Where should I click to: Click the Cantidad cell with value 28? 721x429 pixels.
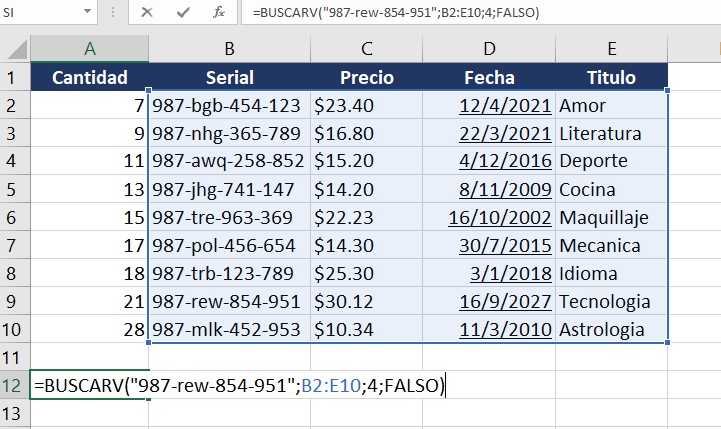[x=90, y=329]
